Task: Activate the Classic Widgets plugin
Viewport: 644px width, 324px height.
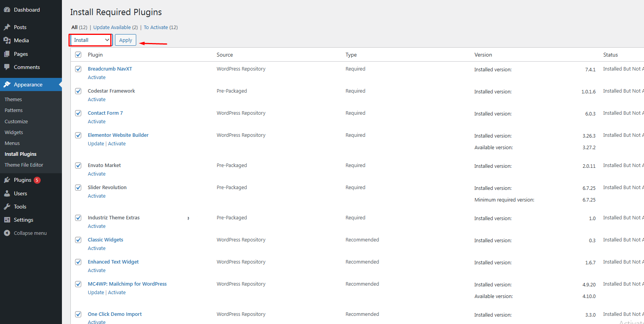Action: [x=97, y=248]
